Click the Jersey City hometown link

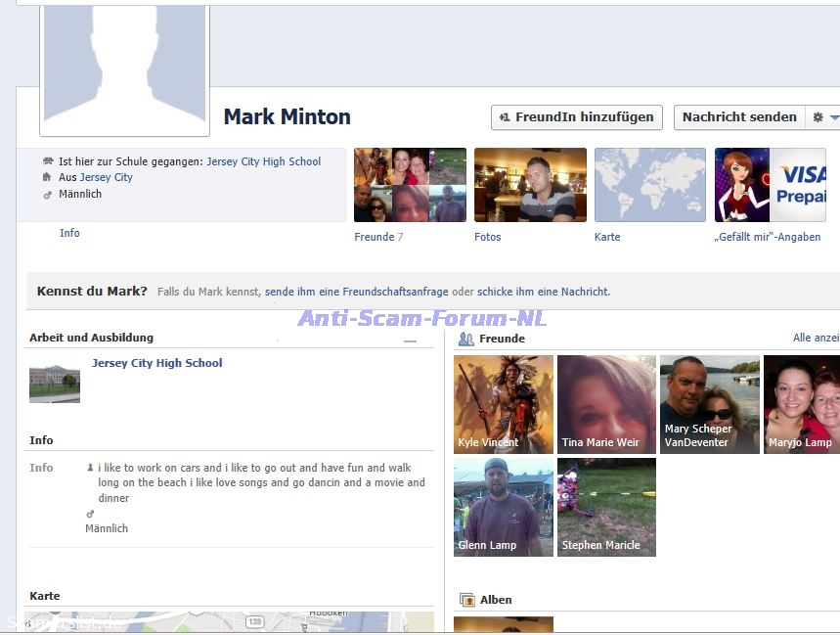(106, 177)
